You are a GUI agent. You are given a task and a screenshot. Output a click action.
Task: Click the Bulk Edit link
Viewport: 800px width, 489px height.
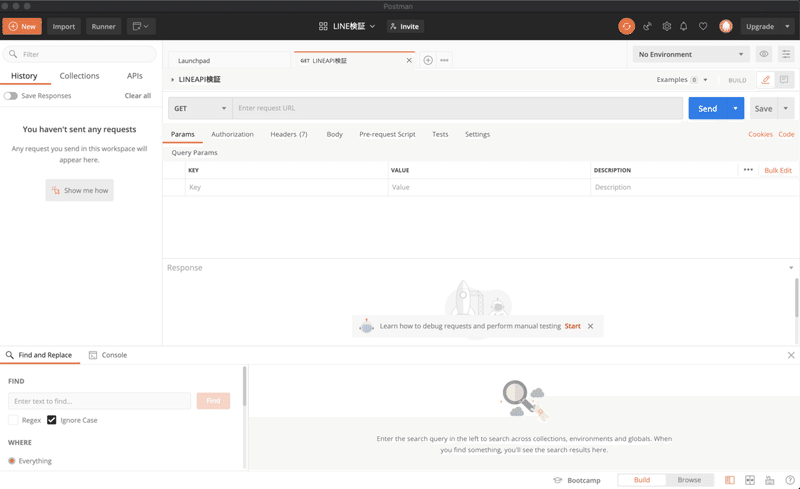pos(778,170)
